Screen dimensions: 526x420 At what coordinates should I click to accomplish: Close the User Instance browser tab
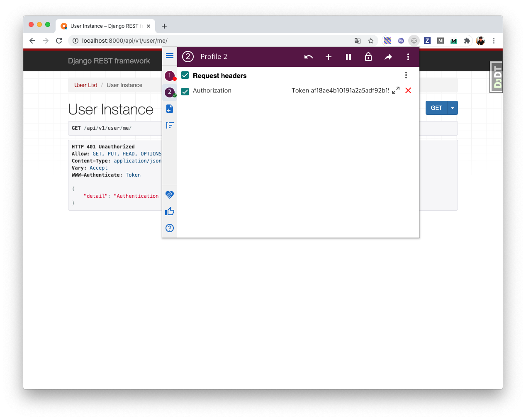click(x=149, y=26)
